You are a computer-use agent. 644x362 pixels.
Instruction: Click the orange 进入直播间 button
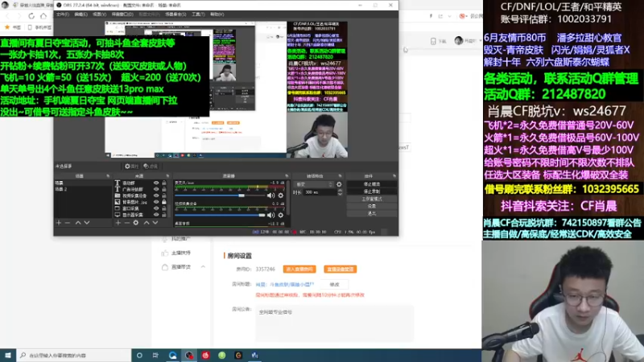pos(299,269)
